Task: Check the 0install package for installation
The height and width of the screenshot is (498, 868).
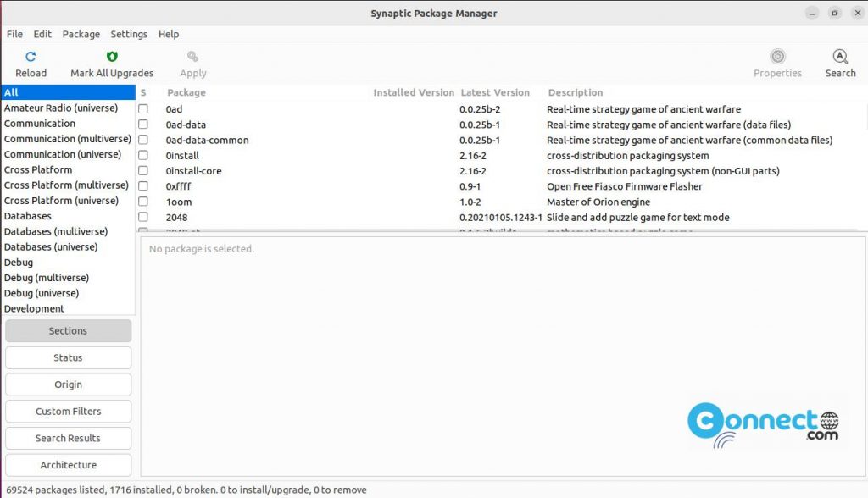Action: (x=143, y=155)
